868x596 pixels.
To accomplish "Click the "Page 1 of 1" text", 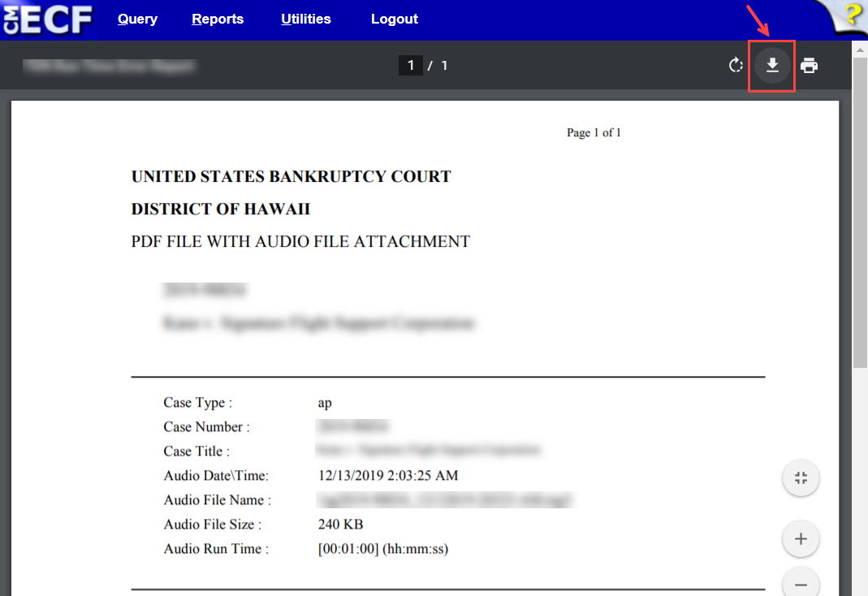I will 594,133.
